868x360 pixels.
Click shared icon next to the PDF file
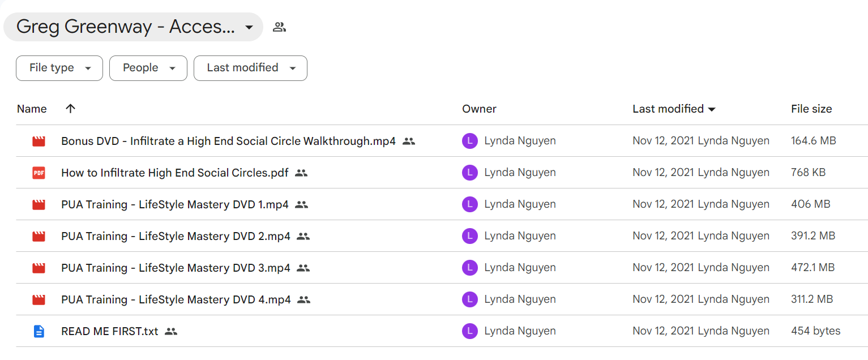click(301, 173)
